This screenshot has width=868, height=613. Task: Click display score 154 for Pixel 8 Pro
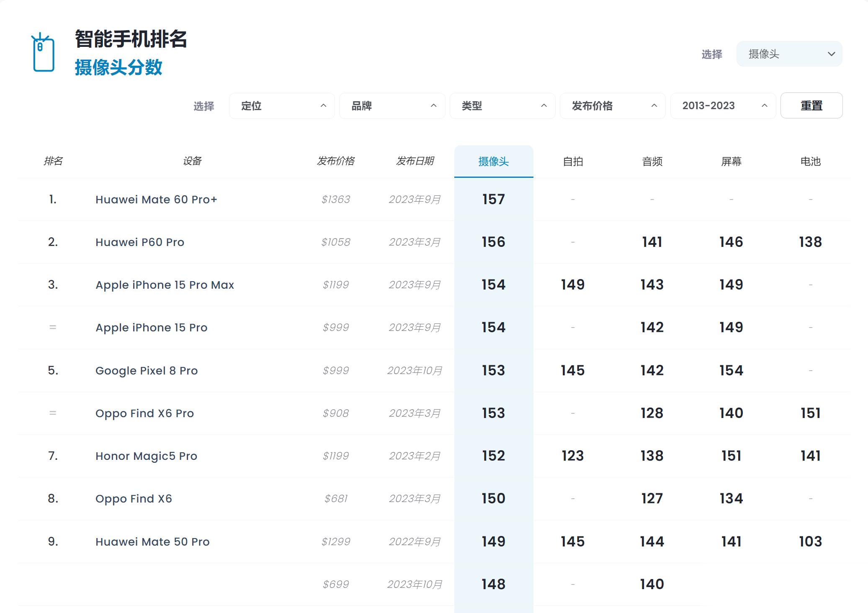point(731,370)
